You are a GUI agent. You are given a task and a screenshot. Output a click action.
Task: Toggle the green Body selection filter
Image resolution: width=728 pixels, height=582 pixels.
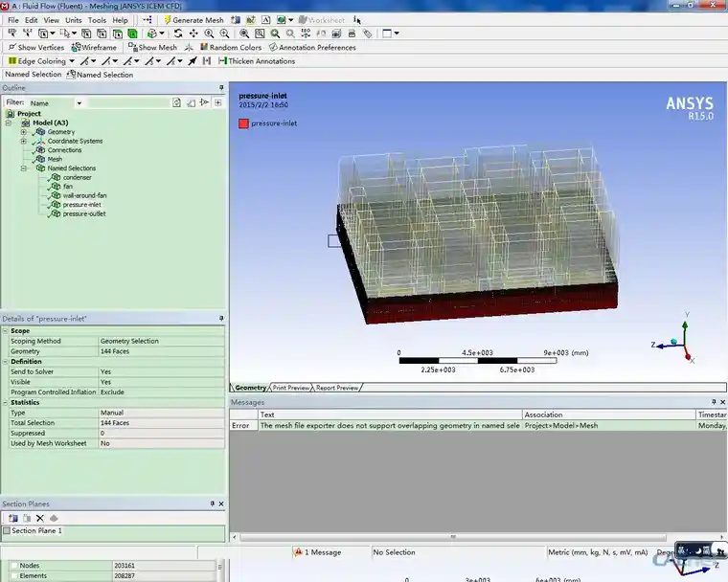(133, 34)
